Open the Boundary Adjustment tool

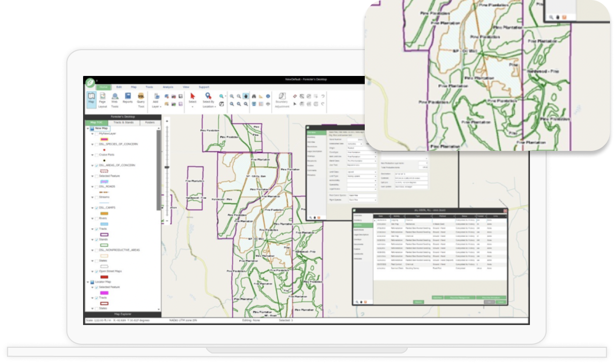pos(282,99)
